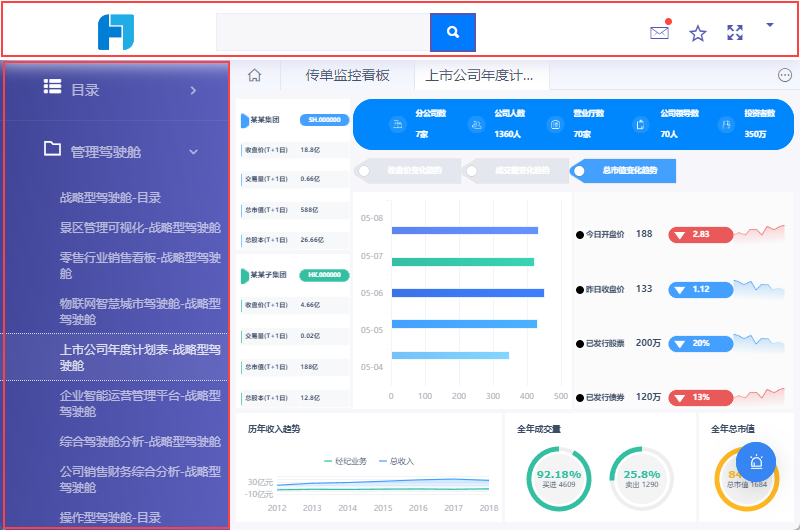This screenshot has height=530, width=800.
Task: Click the 某某子集团 company header label
Action: [x=268, y=275]
